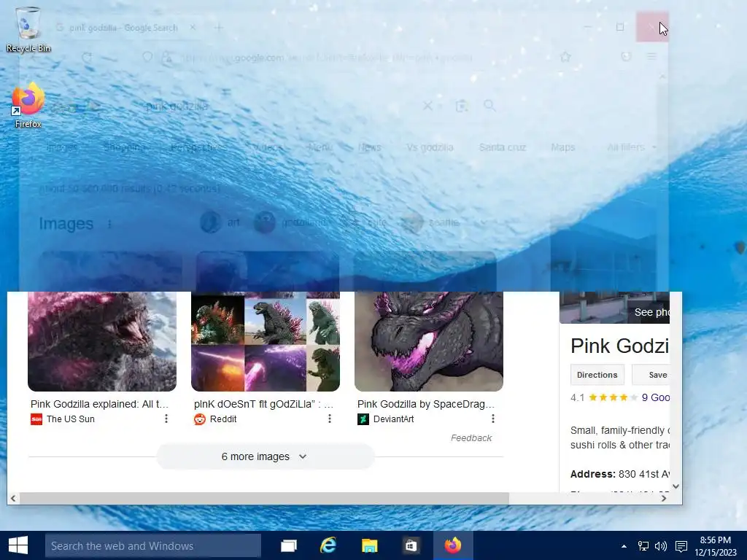Click the 'Address:' label text
The height and width of the screenshot is (560, 747).
[x=592, y=474]
